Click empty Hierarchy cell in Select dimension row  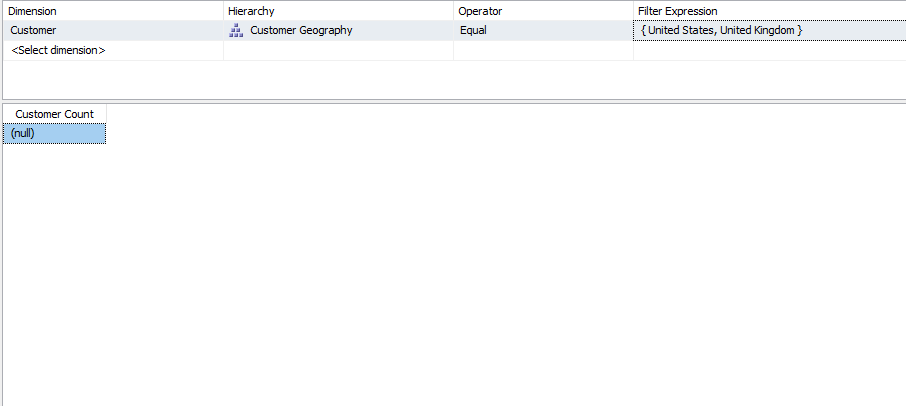pyautogui.click(x=338, y=50)
